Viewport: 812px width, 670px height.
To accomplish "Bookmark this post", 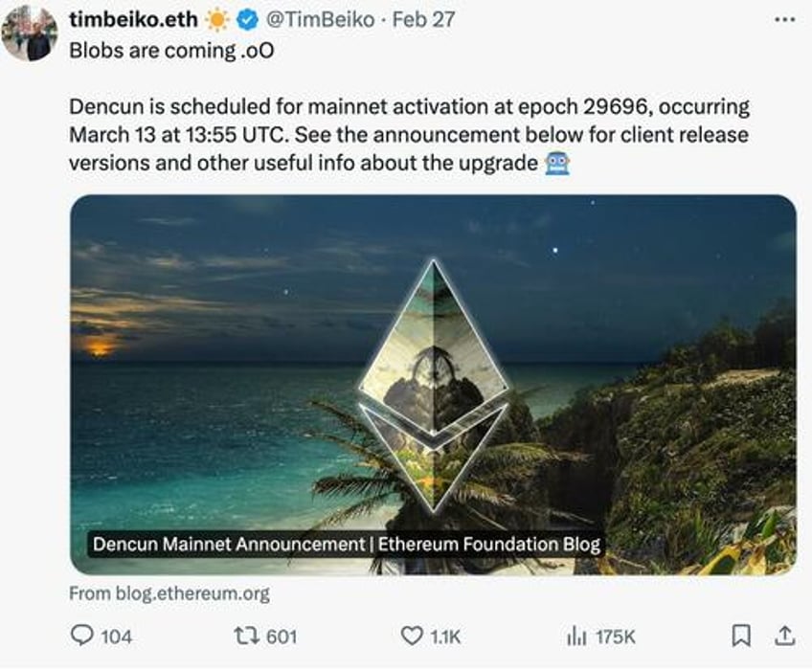I will [x=740, y=636].
